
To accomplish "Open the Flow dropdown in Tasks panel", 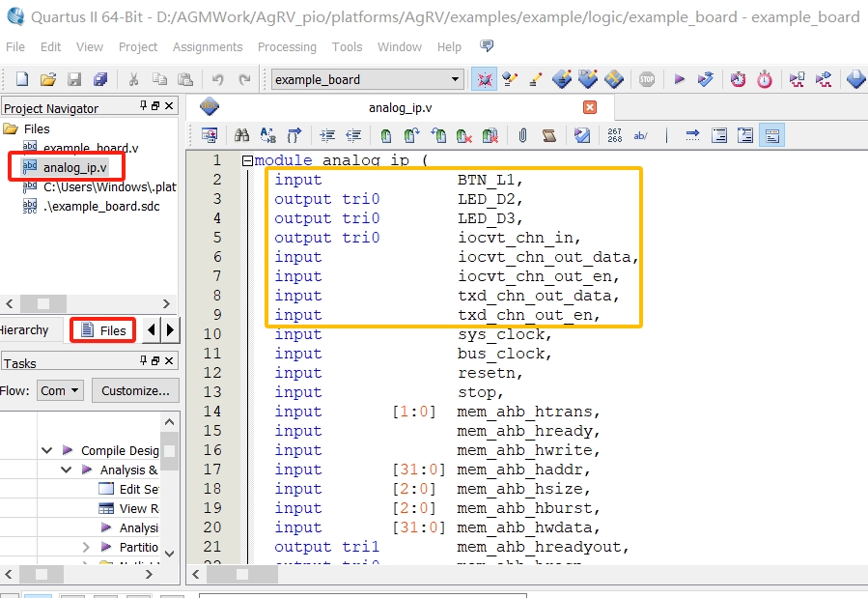I will coord(60,391).
